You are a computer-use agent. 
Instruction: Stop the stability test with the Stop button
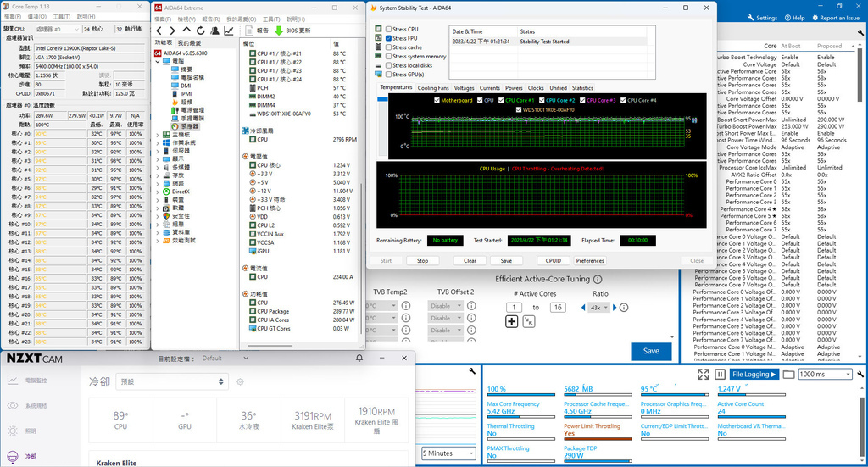point(422,260)
